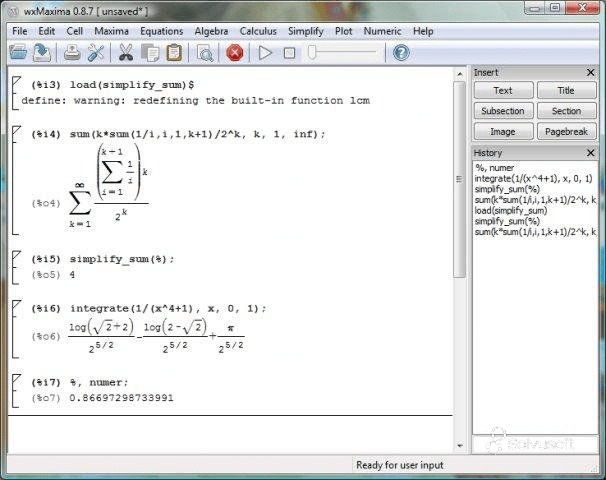Open the Edit menu
This screenshot has width=606, height=480.
click(47, 31)
